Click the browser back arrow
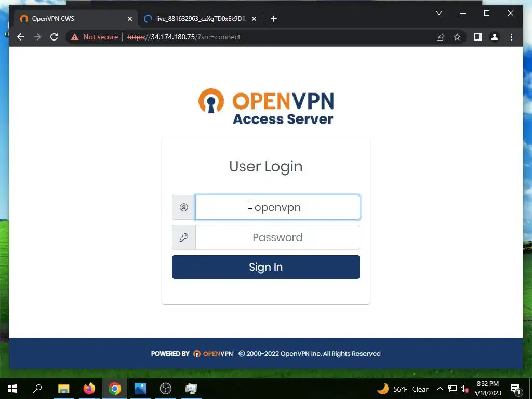Screen dimensions: 532x399 (21, 37)
